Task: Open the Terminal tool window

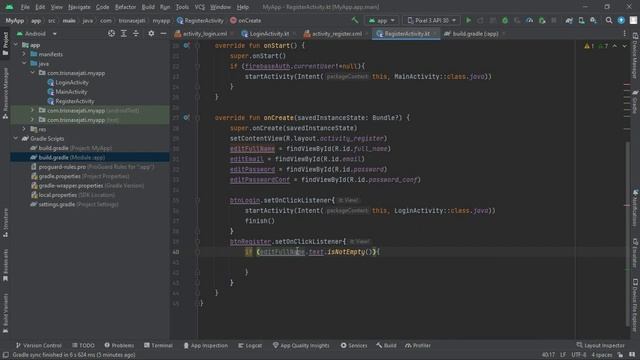Action: pyautogui.click(x=158, y=345)
